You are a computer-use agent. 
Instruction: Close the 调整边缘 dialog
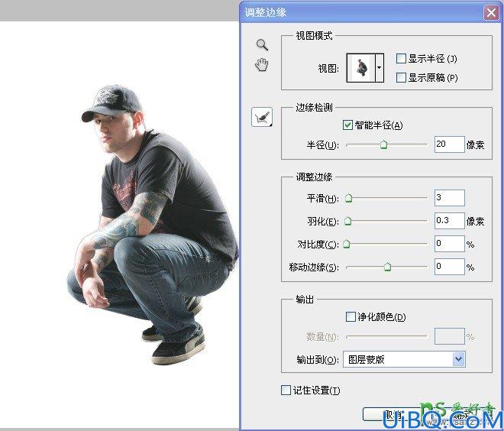tap(491, 12)
